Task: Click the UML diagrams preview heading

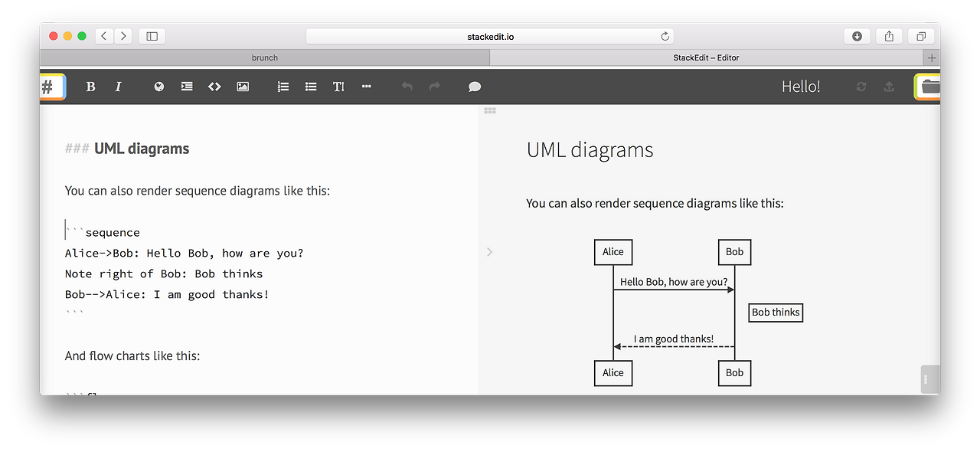Action: click(590, 149)
